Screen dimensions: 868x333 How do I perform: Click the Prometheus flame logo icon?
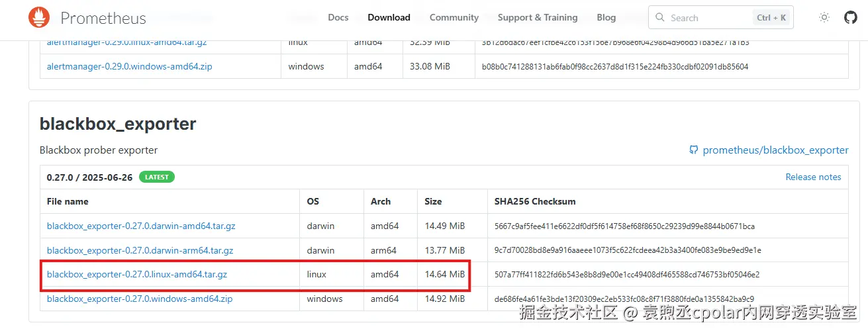(x=39, y=18)
